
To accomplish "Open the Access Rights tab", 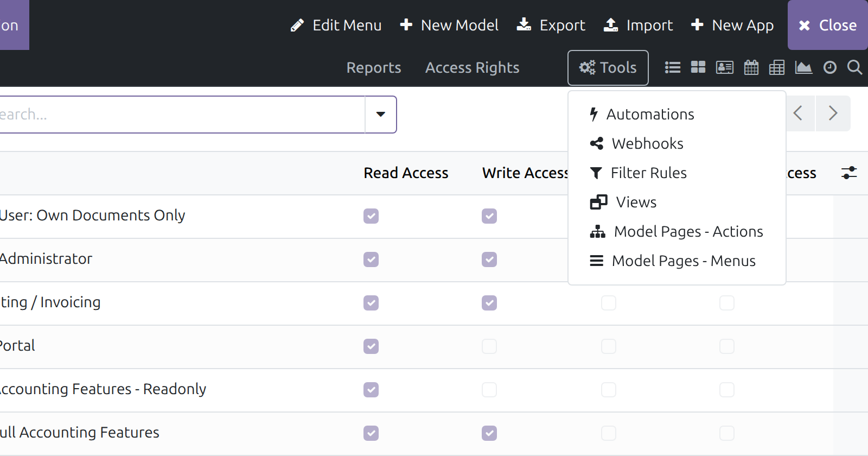I will pyautogui.click(x=473, y=67).
